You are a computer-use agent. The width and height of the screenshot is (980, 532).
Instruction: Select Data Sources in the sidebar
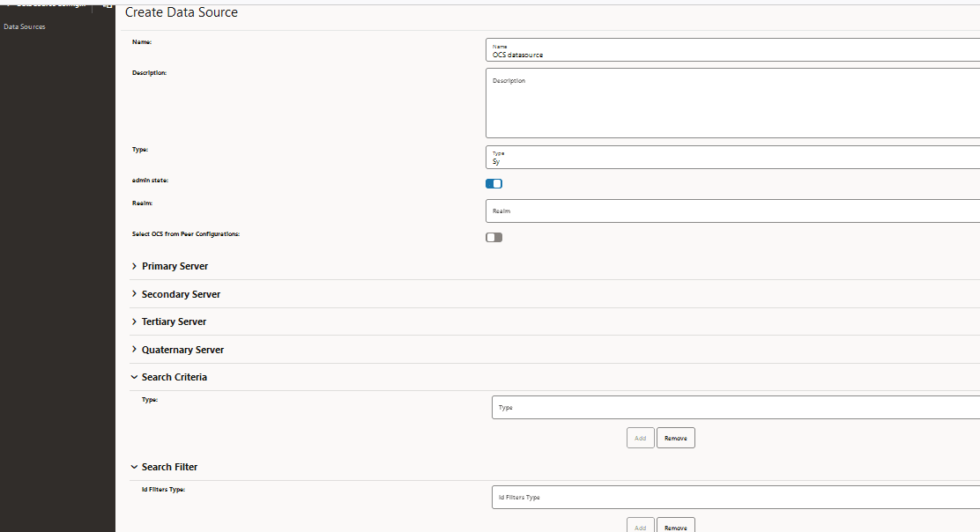pyautogui.click(x=24, y=26)
